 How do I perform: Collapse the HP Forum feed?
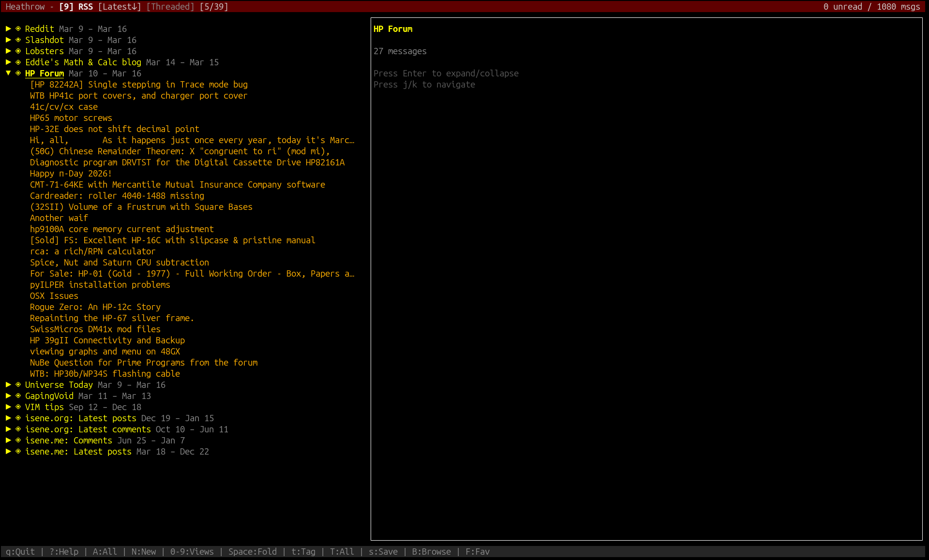[x=8, y=73]
